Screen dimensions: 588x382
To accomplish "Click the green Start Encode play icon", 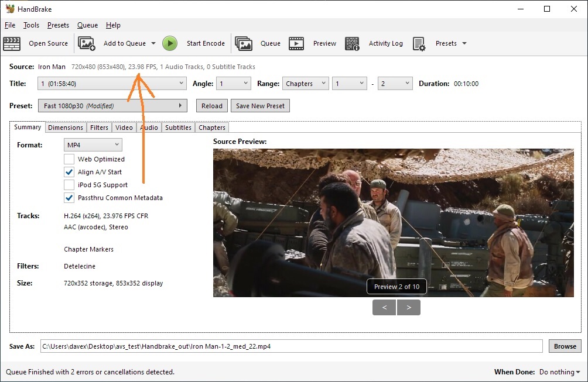I will tap(170, 43).
